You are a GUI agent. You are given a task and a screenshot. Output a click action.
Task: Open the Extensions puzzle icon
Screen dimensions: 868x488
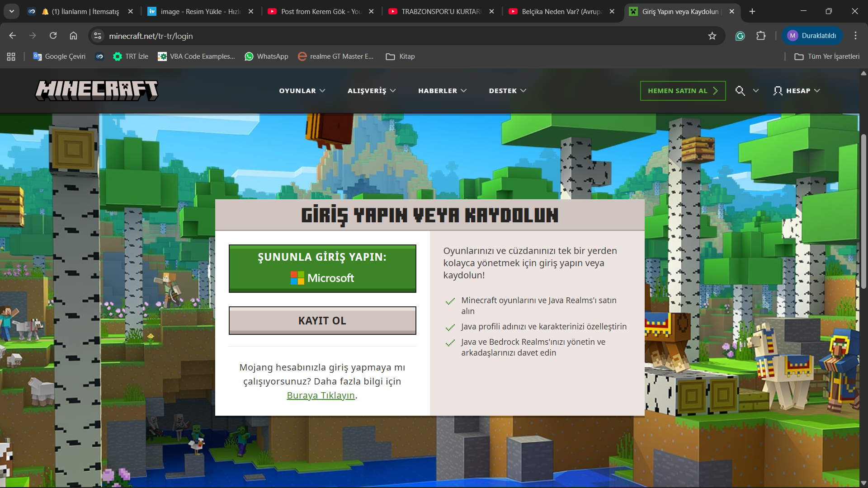pos(761,36)
